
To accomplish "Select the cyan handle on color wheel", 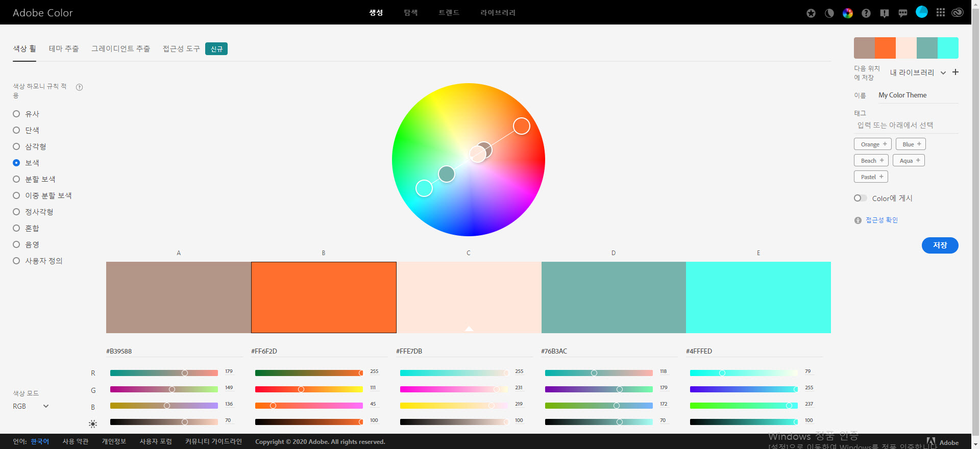I will [x=424, y=188].
